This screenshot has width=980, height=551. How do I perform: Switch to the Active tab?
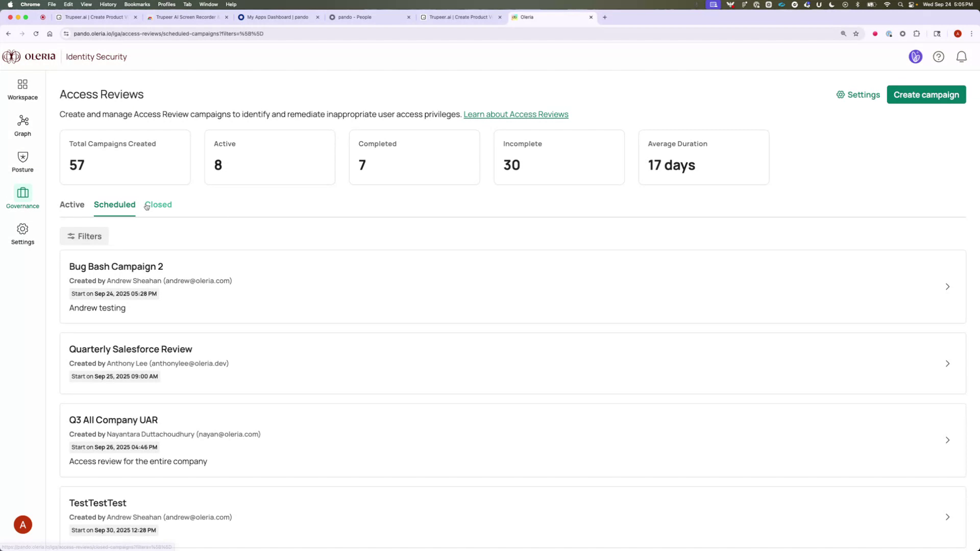click(71, 205)
